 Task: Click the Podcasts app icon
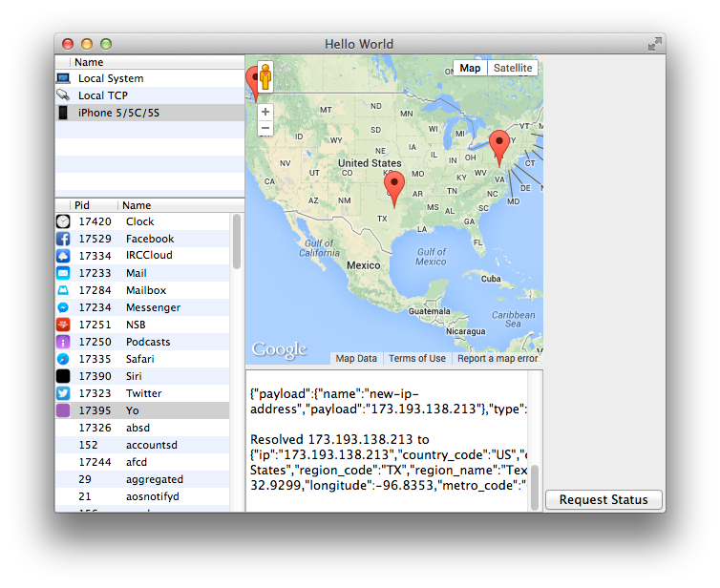click(63, 342)
